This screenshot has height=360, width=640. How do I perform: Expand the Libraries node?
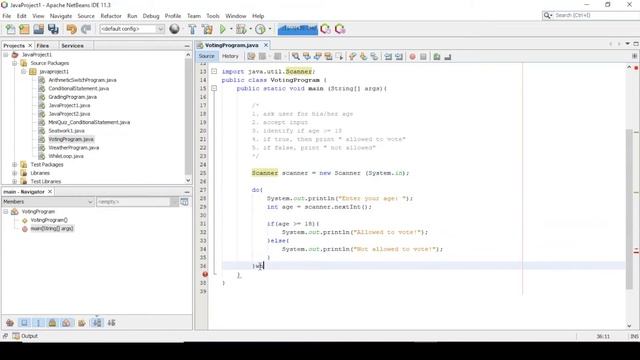[15, 173]
